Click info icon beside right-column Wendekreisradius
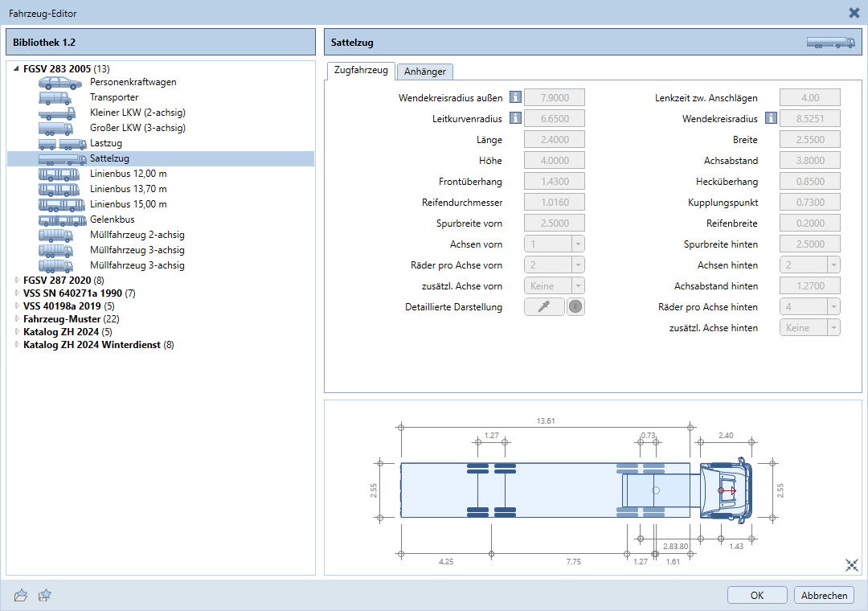The image size is (868, 611). 771,119
